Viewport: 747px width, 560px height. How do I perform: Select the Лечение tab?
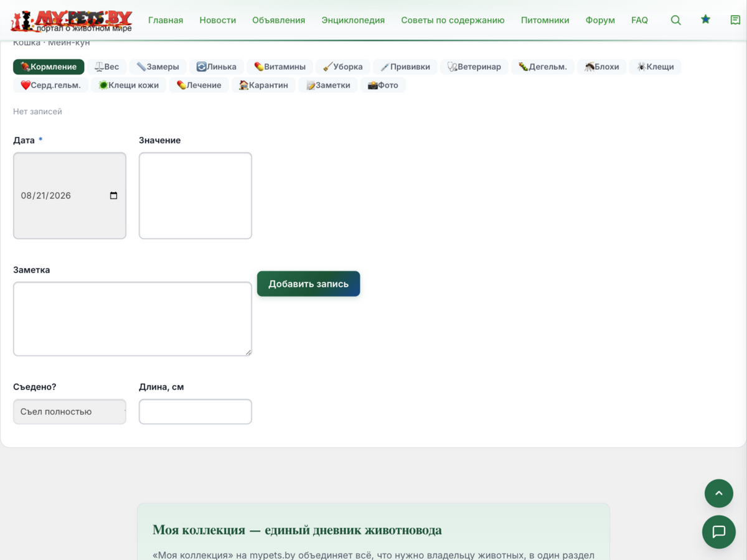pyautogui.click(x=199, y=85)
